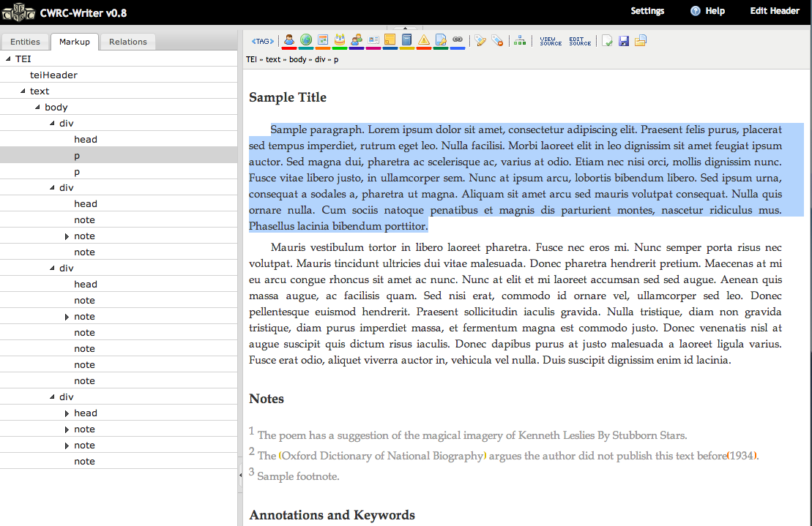Collapse the div containing the p rows
Screen dimensions: 812x526
point(52,123)
